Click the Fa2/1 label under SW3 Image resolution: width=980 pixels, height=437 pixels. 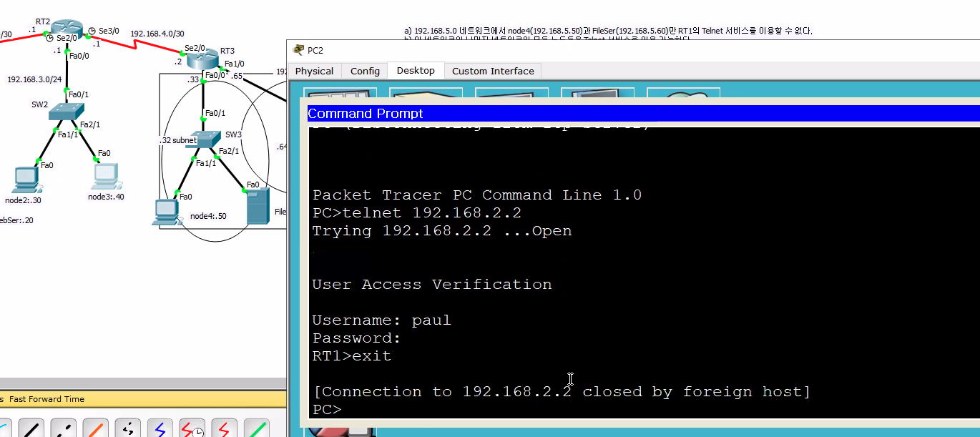[229, 151]
